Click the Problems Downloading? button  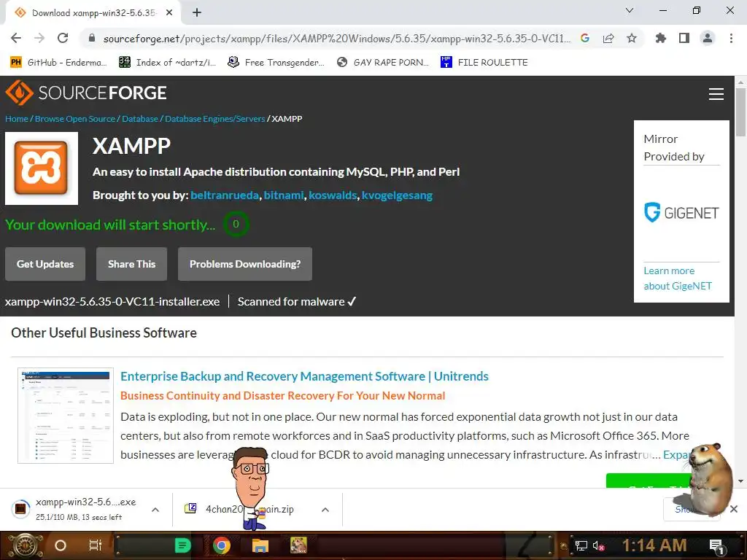coord(245,264)
